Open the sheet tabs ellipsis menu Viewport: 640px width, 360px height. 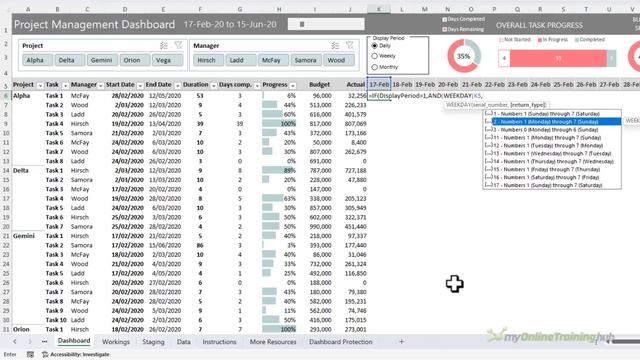pyautogui.click(x=44, y=342)
